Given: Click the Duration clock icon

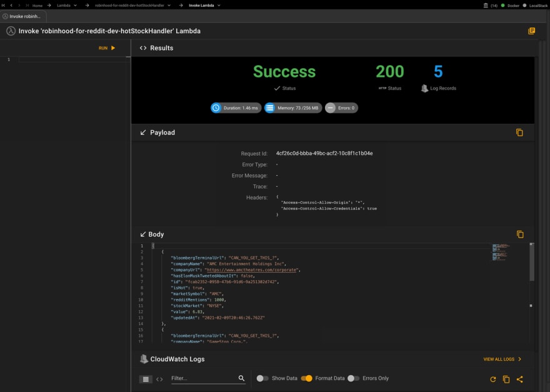Looking at the screenshot, I should [x=216, y=108].
